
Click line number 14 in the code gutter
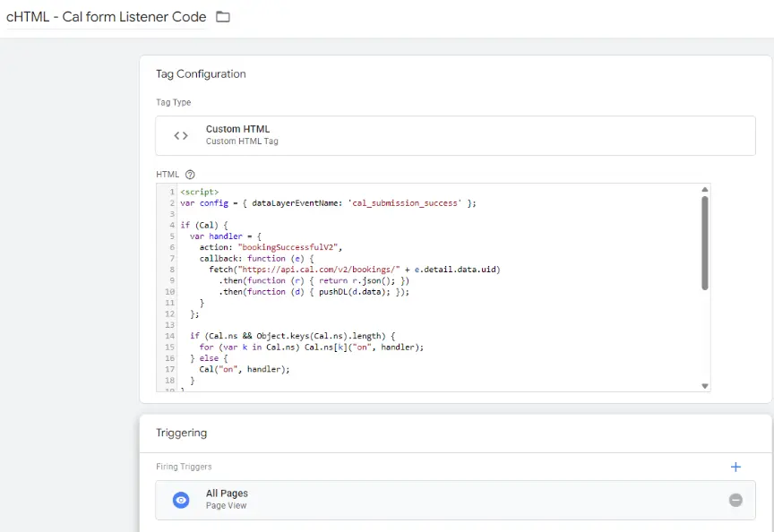point(169,335)
